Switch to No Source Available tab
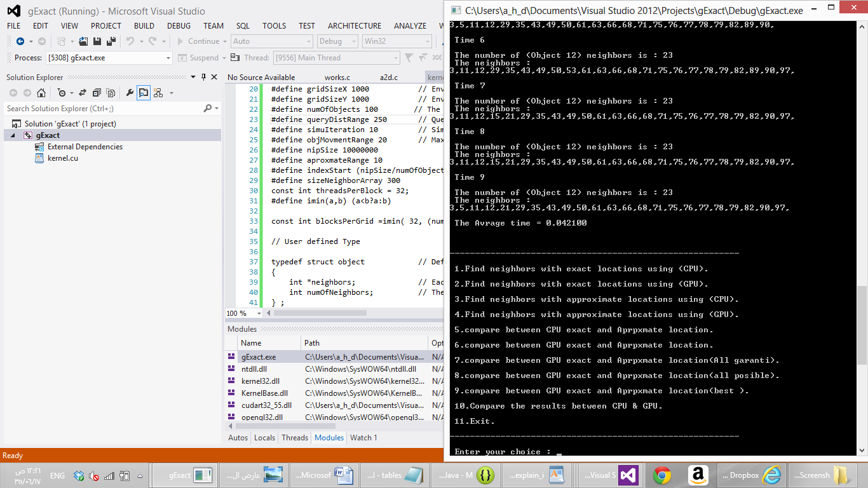This screenshot has height=488, width=868. tap(261, 78)
